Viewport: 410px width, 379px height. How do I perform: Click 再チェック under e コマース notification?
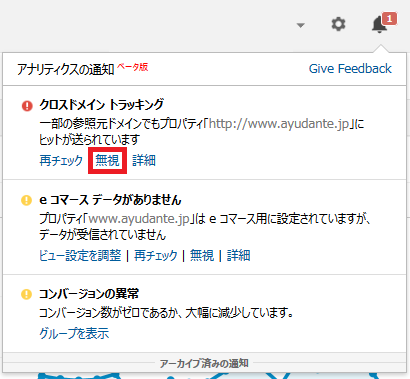coord(156,255)
